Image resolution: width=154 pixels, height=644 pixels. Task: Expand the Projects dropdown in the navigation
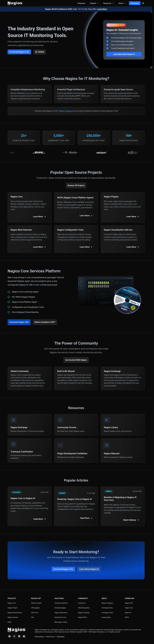(94, 3)
